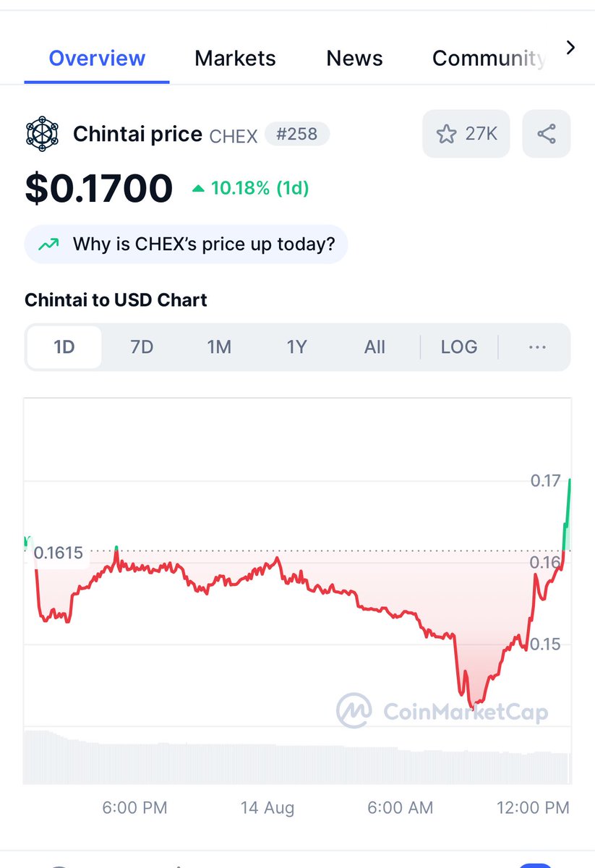Screen dimensions: 595x868
Task: Tap the 14 Aug chart date marker
Action: [267, 808]
